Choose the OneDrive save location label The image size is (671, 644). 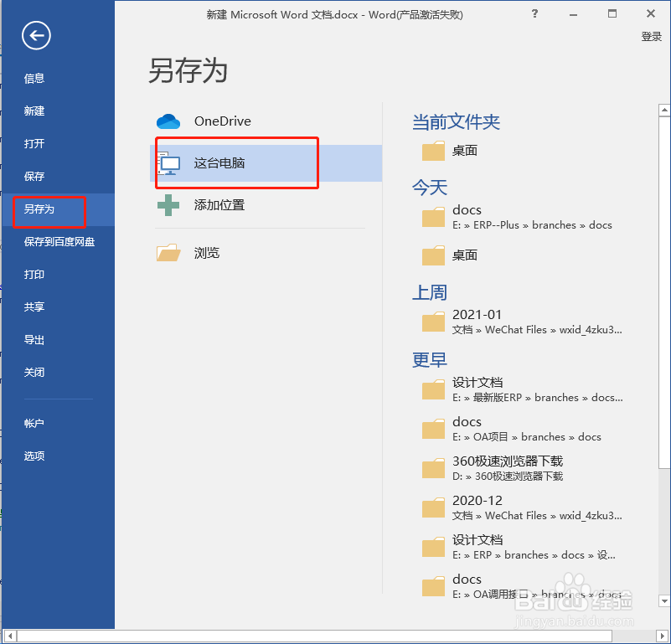pyautogui.click(x=223, y=121)
